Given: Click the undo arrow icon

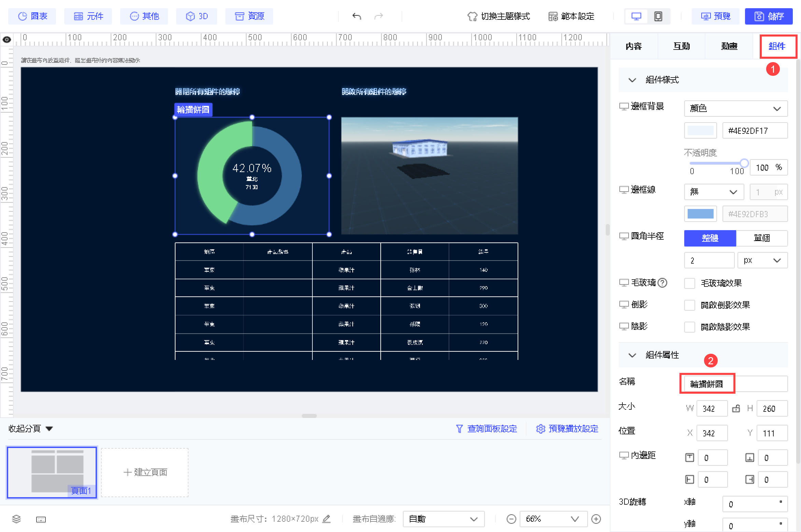Looking at the screenshot, I should (356, 16).
